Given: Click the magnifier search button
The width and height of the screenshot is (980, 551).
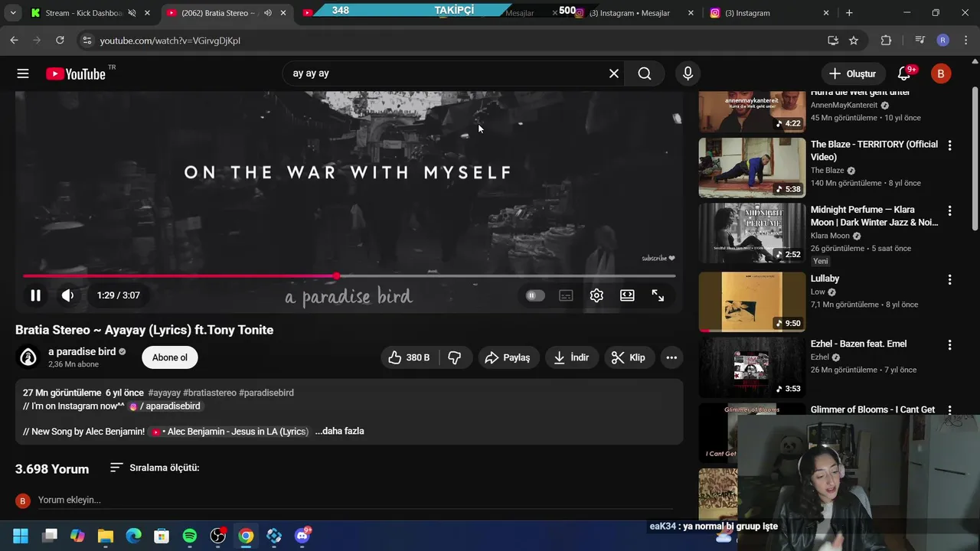Looking at the screenshot, I should pos(645,73).
